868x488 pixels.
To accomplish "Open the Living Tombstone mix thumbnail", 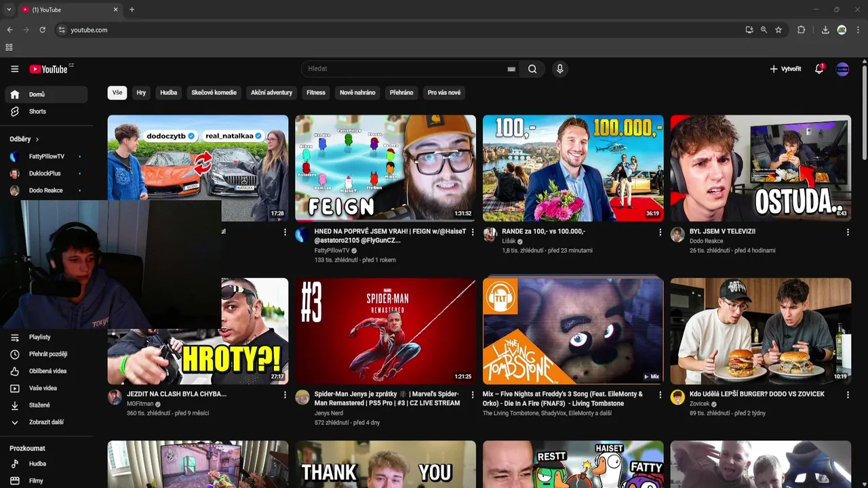I will [573, 331].
